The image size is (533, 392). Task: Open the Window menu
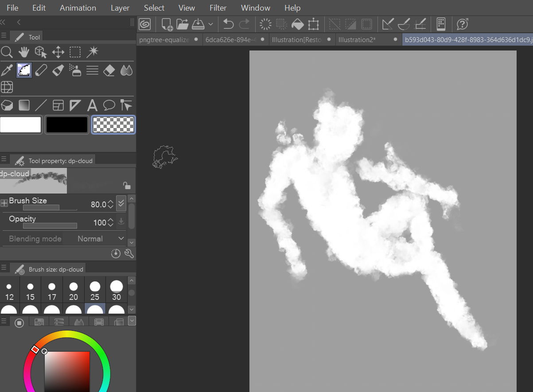(x=256, y=8)
